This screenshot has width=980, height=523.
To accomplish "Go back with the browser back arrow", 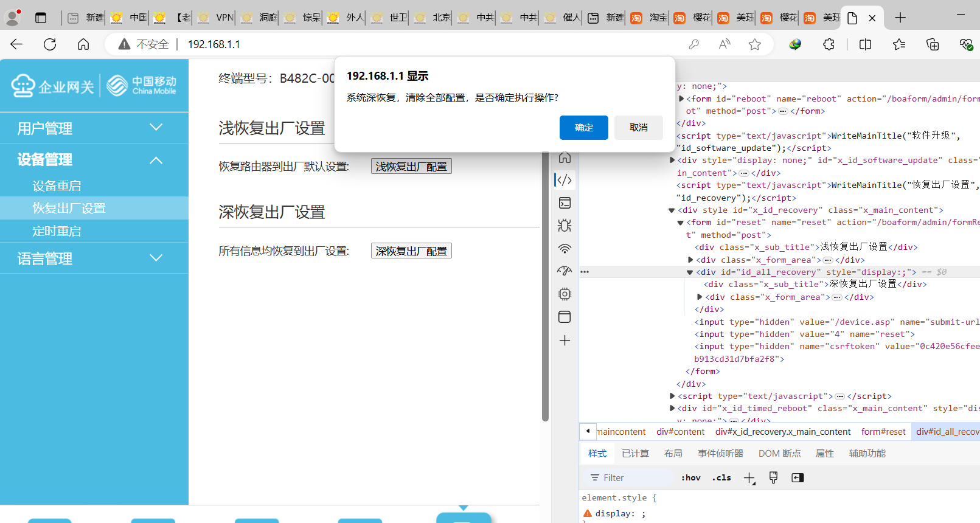I will (16, 44).
